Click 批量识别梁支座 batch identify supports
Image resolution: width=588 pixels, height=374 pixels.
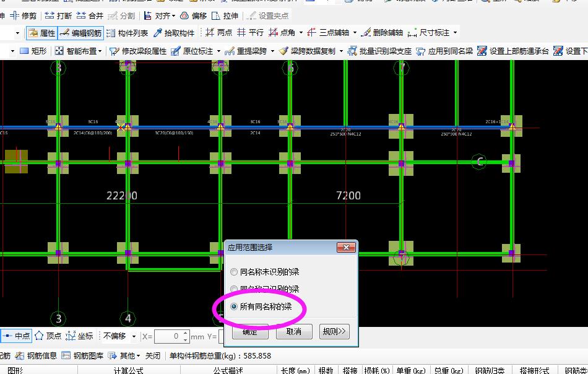click(379, 51)
